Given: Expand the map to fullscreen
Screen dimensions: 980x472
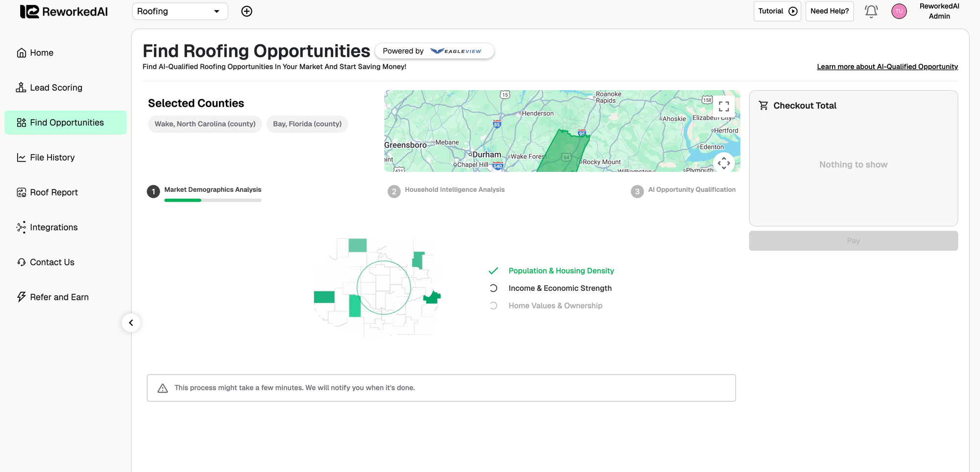Looking at the screenshot, I should pos(724,106).
